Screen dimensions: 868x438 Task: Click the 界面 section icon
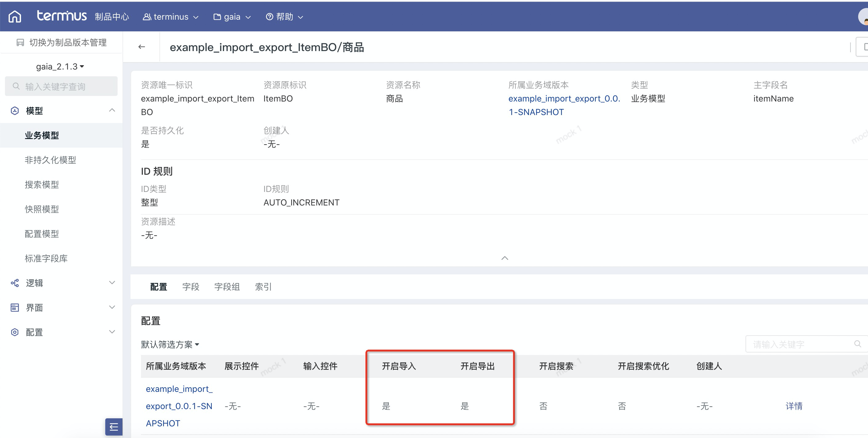15,307
